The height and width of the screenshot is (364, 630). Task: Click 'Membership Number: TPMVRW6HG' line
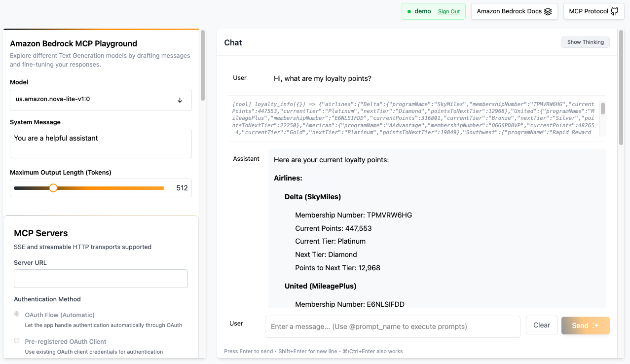pos(353,215)
